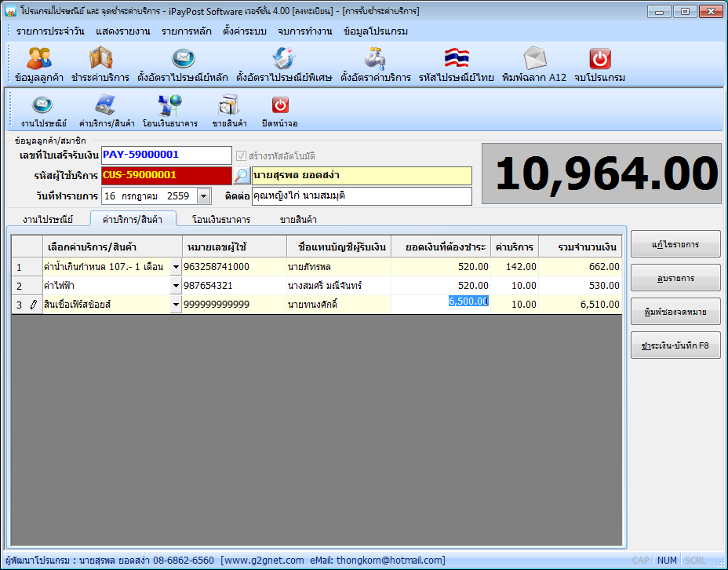The height and width of the screenshot is (570, 728).
Task: Open service dropdown in row 1
Action: [176, 267]
